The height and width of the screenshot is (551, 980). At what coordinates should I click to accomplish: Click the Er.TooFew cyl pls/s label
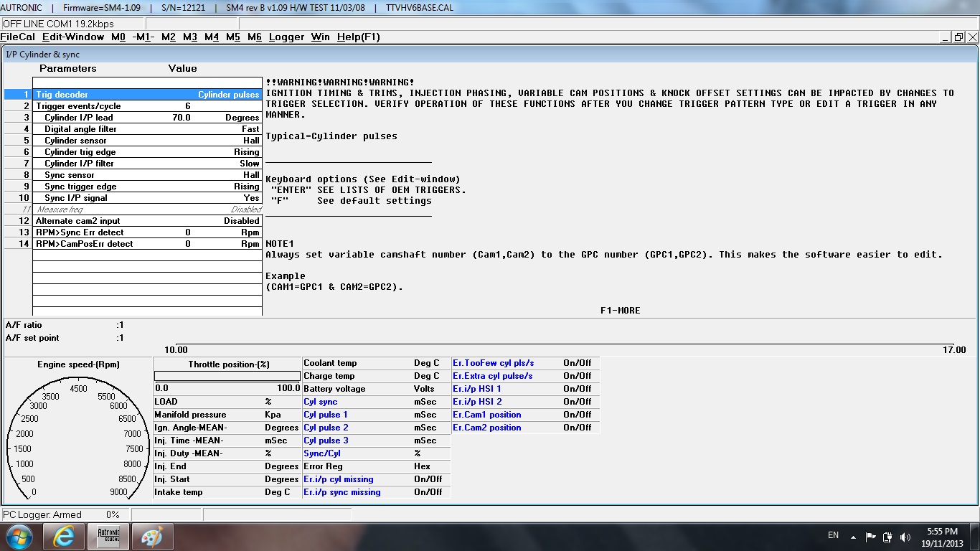[494, 363]
